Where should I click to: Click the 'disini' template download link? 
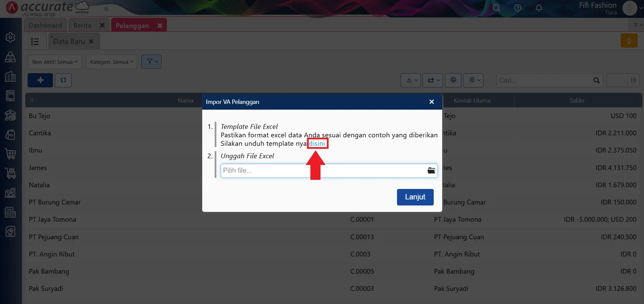(317, 143)
